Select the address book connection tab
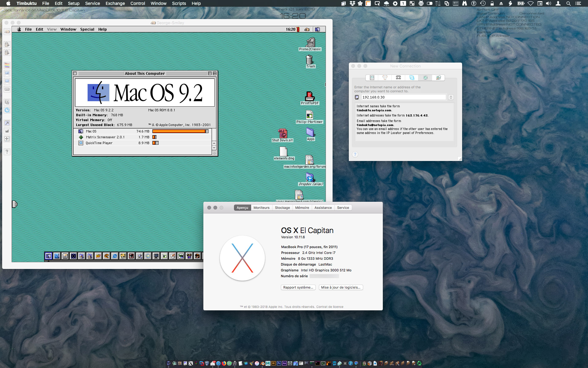588x368 pixels. pyautogui.click(x=372, y=78)
